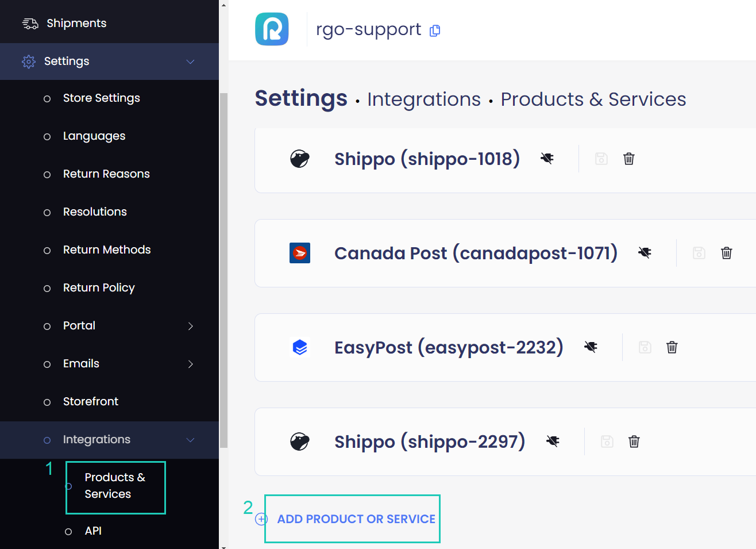This screenshot has width=756, height=549.
Task: Toggle the connection plug on Canada Post
Action: (645, 252)
